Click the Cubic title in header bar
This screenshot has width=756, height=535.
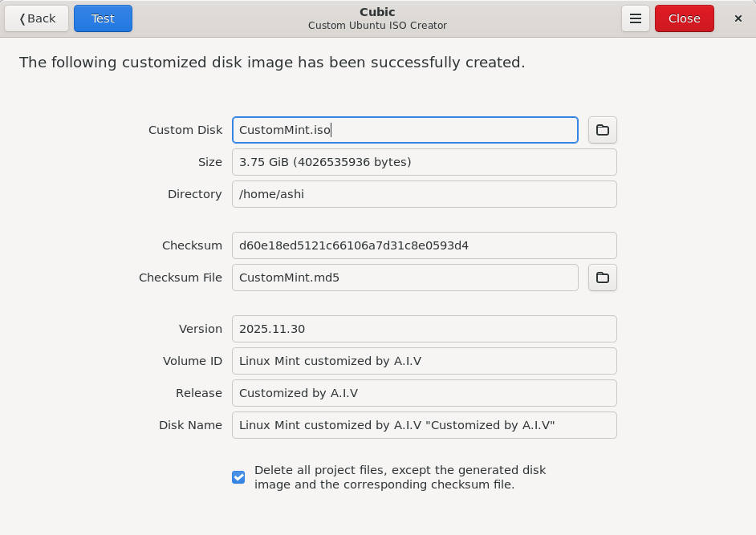pos(377,12)
